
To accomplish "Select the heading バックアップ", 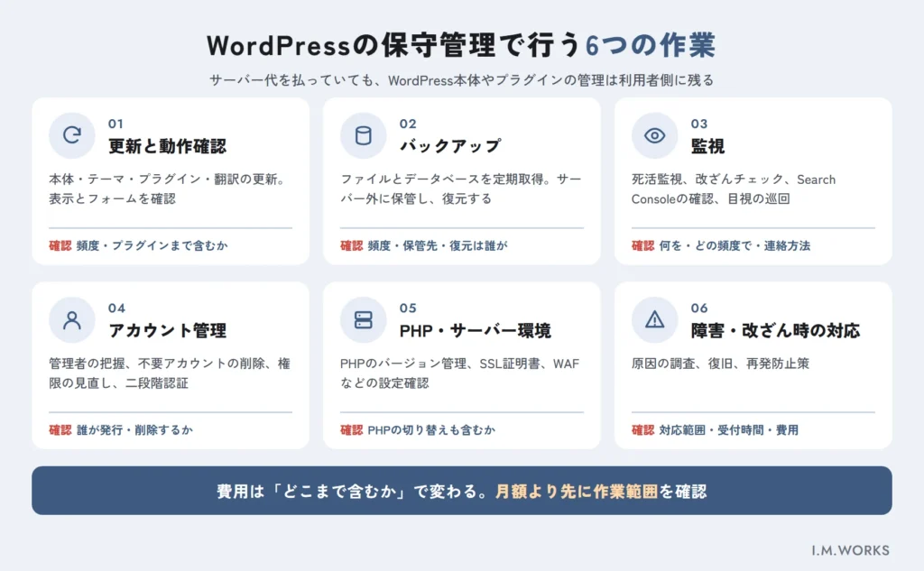I will tap(450, 146).
